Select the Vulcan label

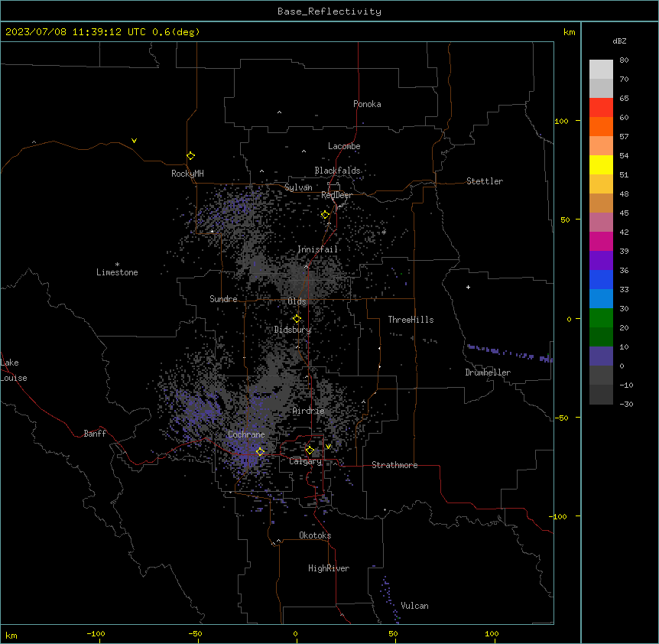(x=414, y=606)
